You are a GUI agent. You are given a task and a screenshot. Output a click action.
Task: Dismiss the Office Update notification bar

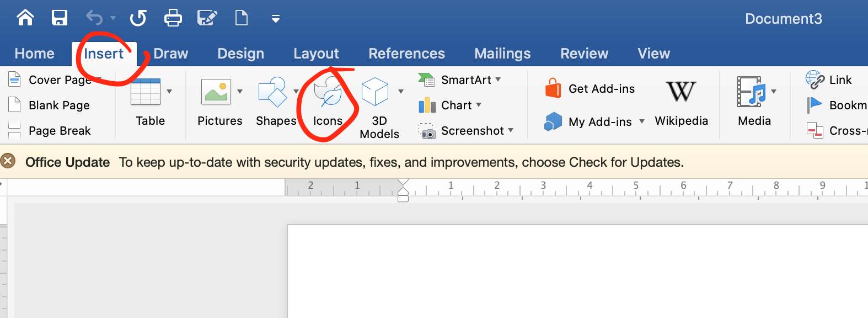pyautogui.click(x=8, y=161)
